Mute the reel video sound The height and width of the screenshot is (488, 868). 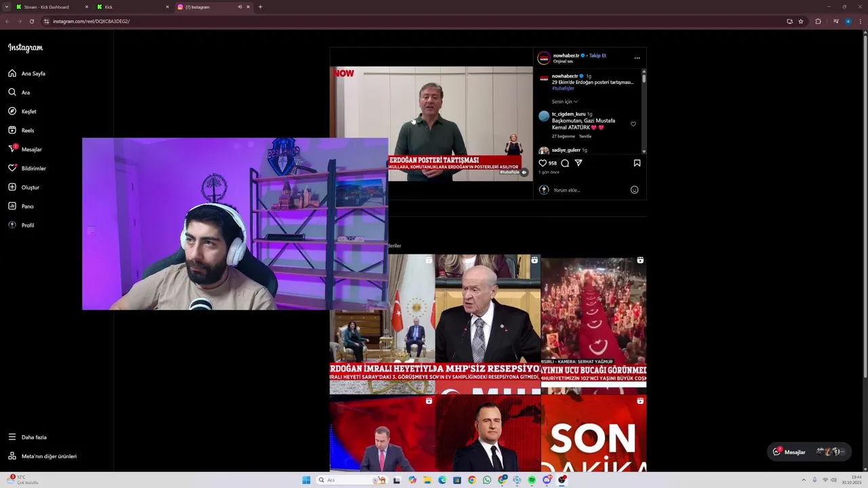[x=524, y=172]
